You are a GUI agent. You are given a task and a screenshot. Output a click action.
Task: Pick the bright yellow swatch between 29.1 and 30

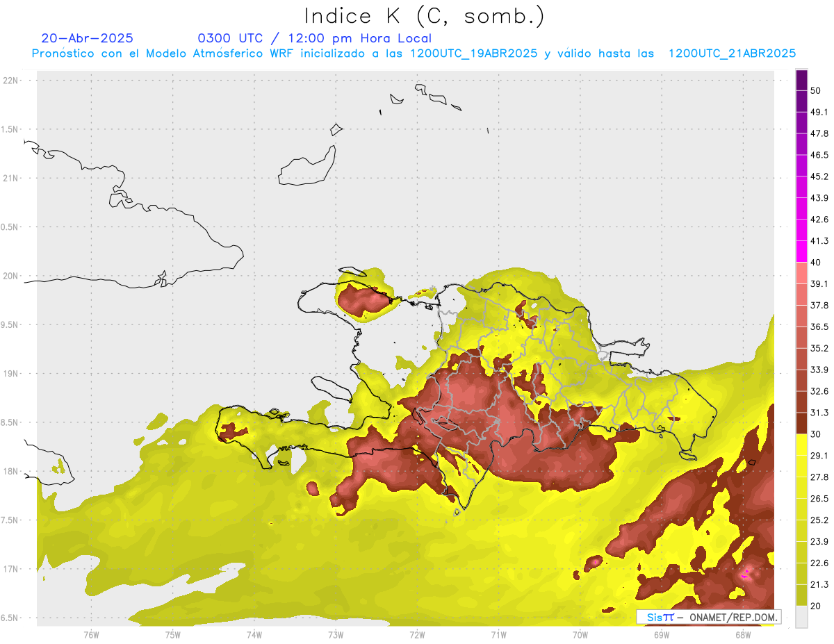801,445
